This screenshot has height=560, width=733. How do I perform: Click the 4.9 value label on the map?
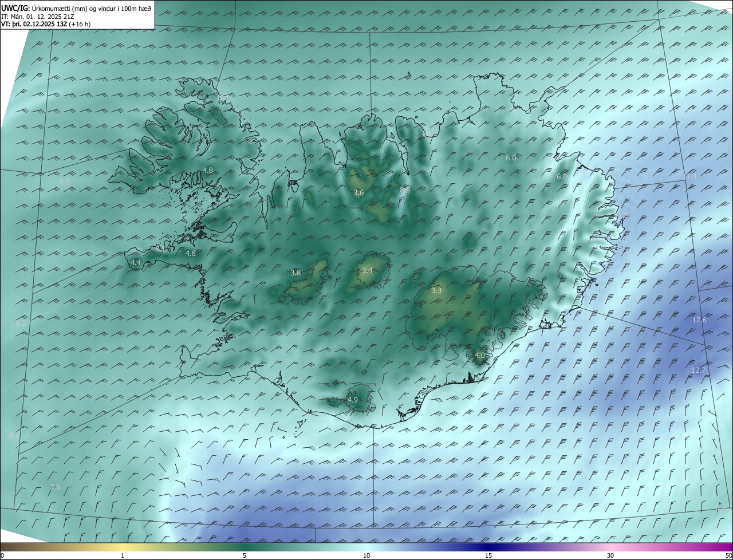point(353,400)
